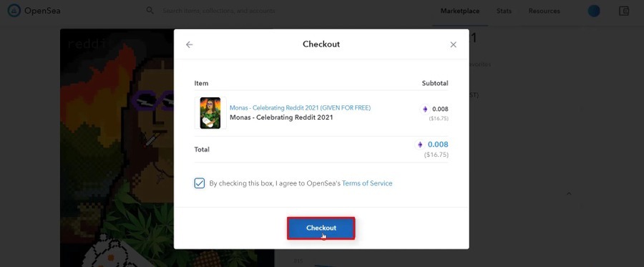Collapse the section chevron behind the dialog
Viewport: 644px width, 267px height.
(x=569, y=193)
